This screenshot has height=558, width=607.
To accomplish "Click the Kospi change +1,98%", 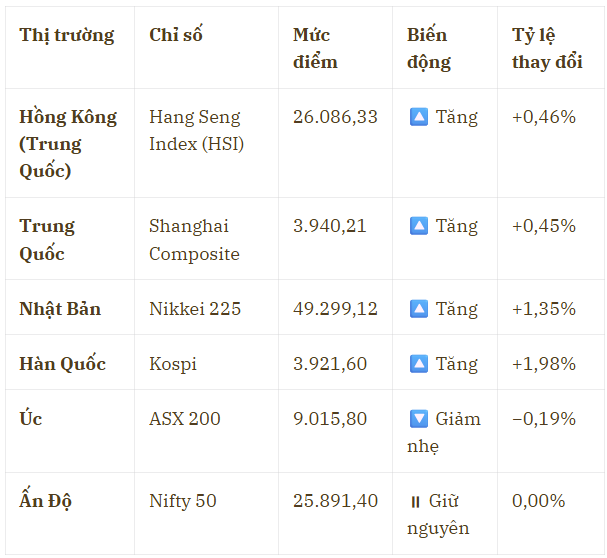I will click(x=543, y=364).
